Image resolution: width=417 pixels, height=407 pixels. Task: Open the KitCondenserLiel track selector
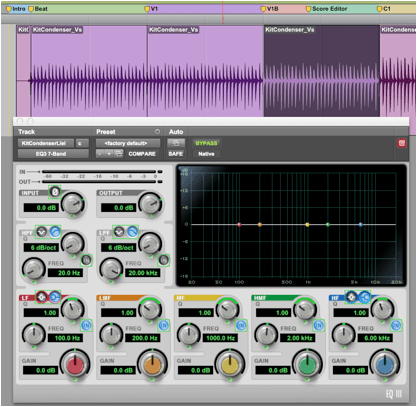[x=46, y=143]
